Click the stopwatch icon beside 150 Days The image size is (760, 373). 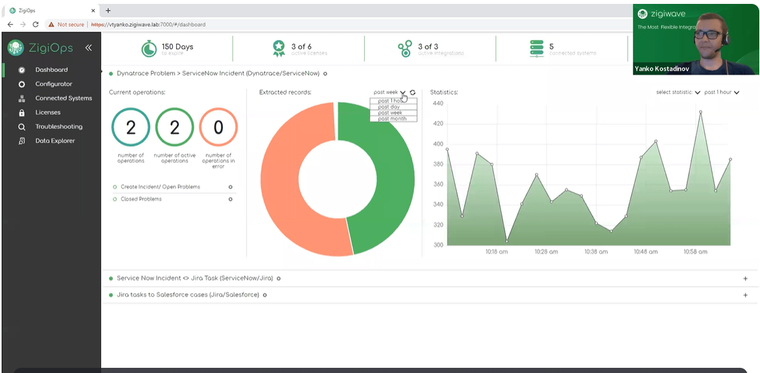(x=149, y=48)
